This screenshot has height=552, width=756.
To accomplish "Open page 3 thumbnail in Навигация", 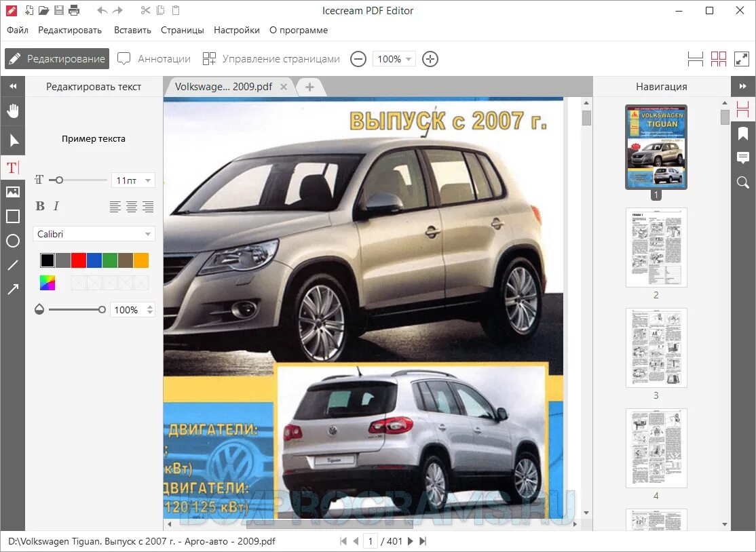I will click(656, 348).
